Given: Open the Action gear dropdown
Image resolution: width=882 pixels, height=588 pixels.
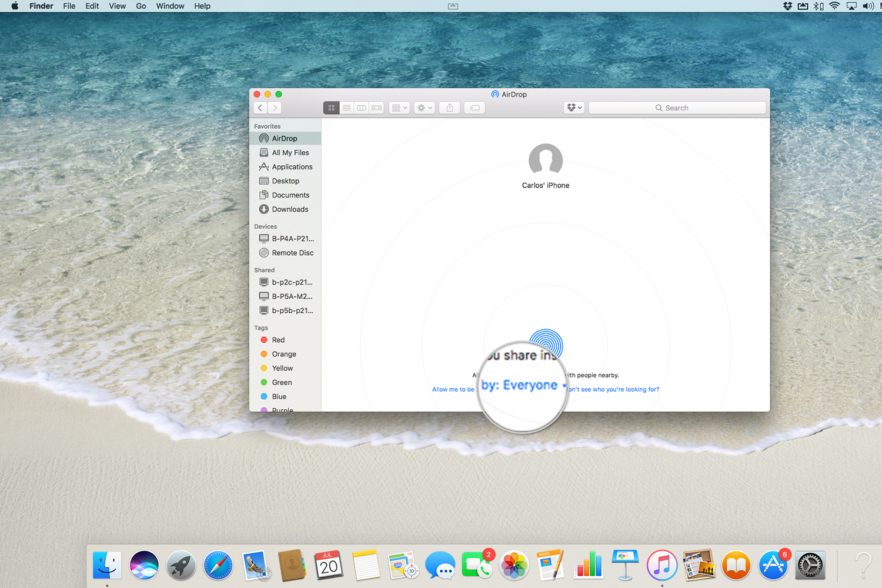Looking at the screenshot, I should pos(425,108).
